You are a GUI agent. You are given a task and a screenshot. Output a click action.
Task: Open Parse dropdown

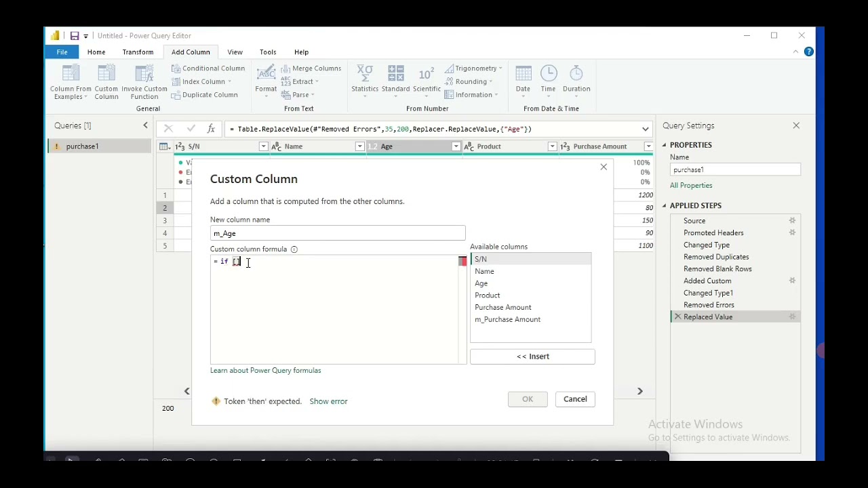298,95
